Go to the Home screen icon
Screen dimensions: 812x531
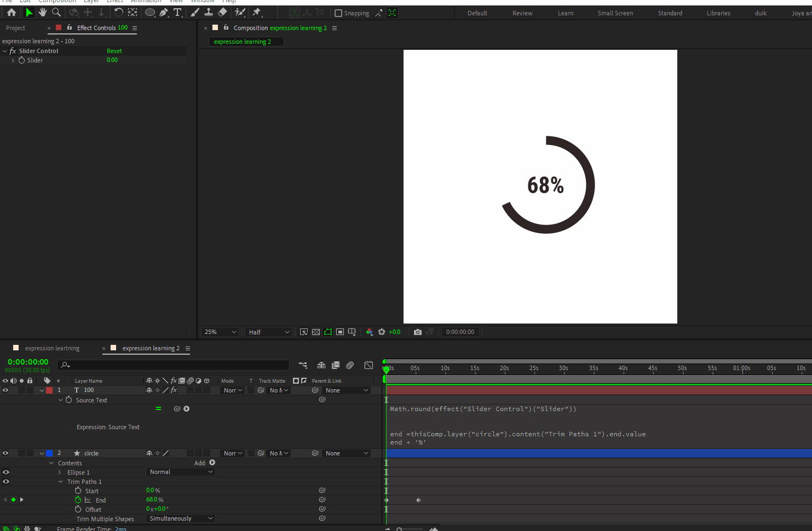[x=11, y=12]
